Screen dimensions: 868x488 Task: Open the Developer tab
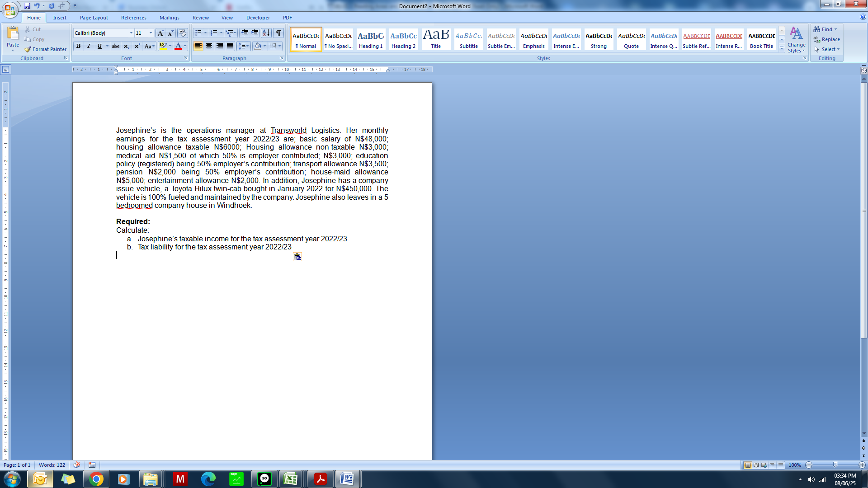tap(258, 18)
